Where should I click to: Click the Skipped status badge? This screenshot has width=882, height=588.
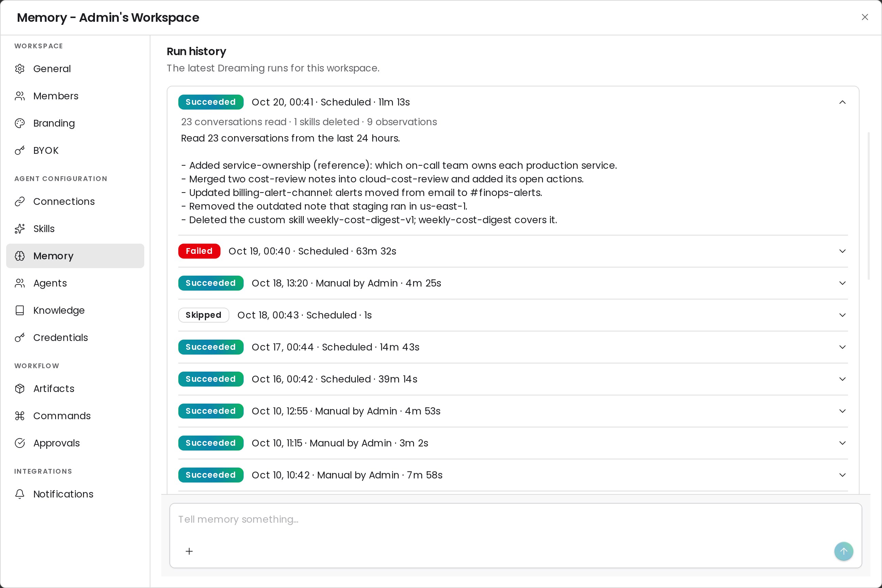tap(203, 315)
